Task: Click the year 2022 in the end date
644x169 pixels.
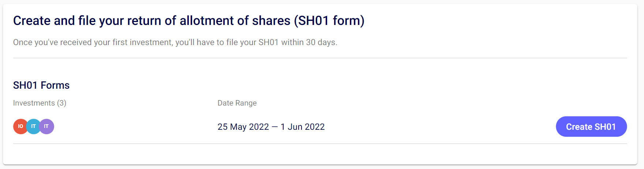Action: coord(315,127)
